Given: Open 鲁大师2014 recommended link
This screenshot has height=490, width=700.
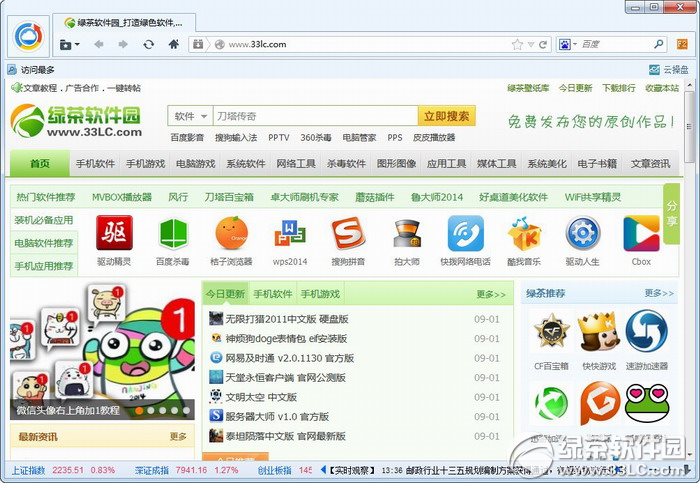Looking at the screenshot, I should click(x=437, y=197).
